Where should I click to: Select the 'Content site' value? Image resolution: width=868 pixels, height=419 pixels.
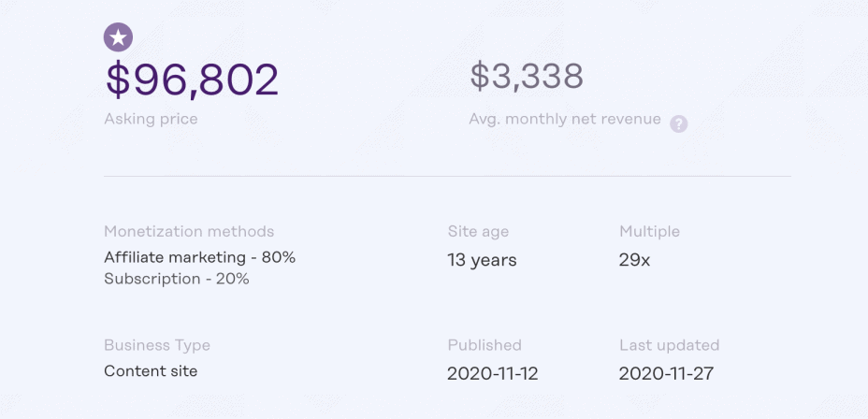(151, 370)
